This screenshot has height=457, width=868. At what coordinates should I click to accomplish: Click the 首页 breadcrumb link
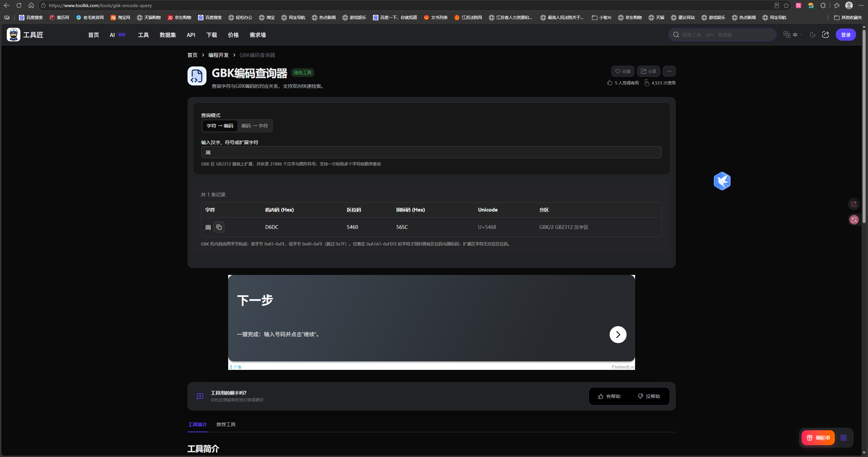pyautogui.click(x=192, y=55)
